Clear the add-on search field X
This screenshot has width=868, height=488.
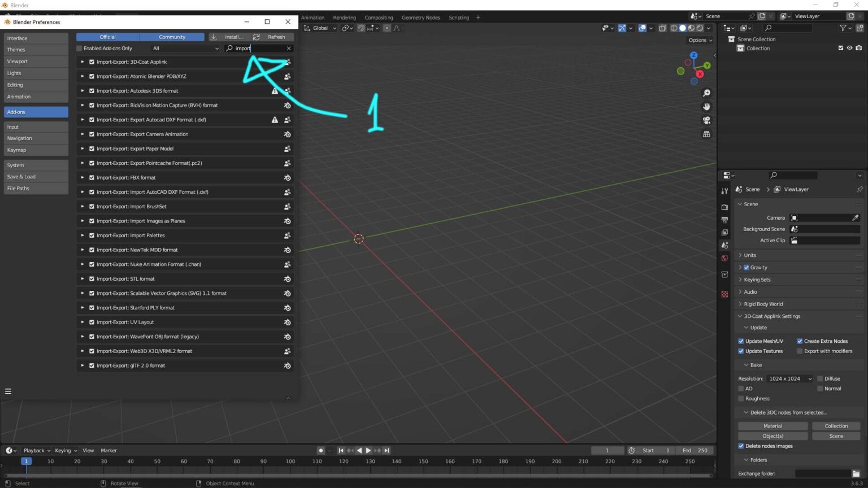pyautogui.click(x=289, y=49)
